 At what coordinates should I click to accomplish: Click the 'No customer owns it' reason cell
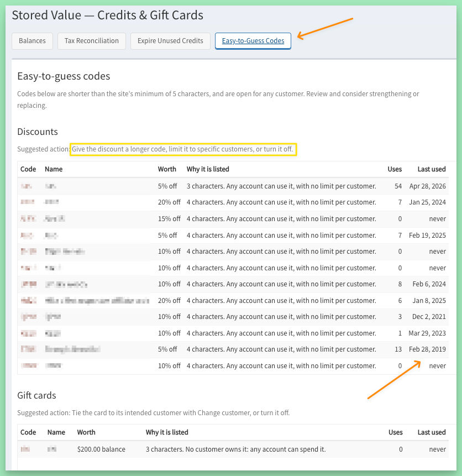coord(235,449)
